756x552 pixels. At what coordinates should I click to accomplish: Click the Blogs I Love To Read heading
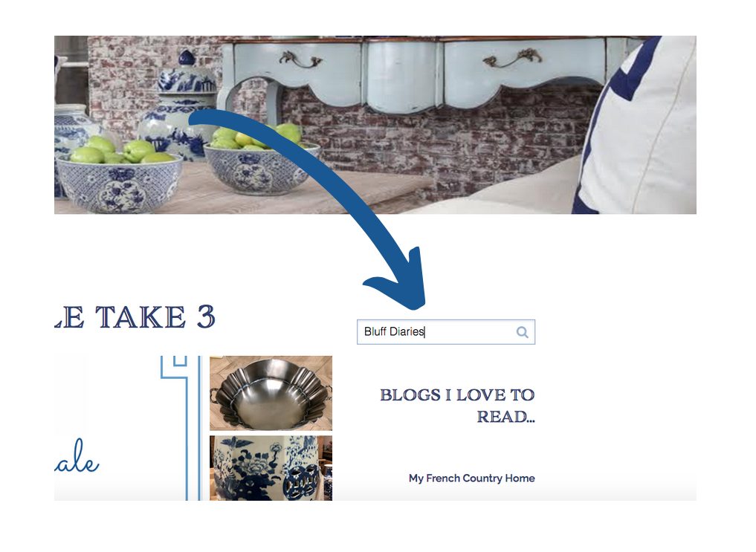click(x=457, y=406)
